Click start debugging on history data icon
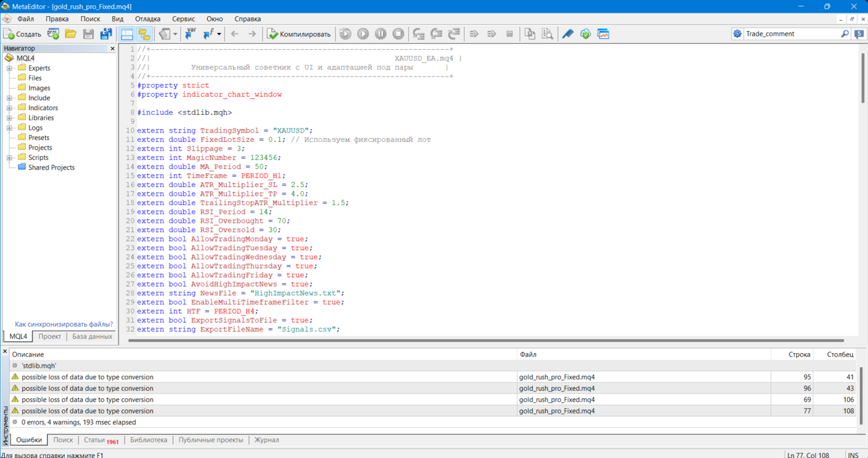Viewport: 868px width, 458px height. (x=345, y=34)
